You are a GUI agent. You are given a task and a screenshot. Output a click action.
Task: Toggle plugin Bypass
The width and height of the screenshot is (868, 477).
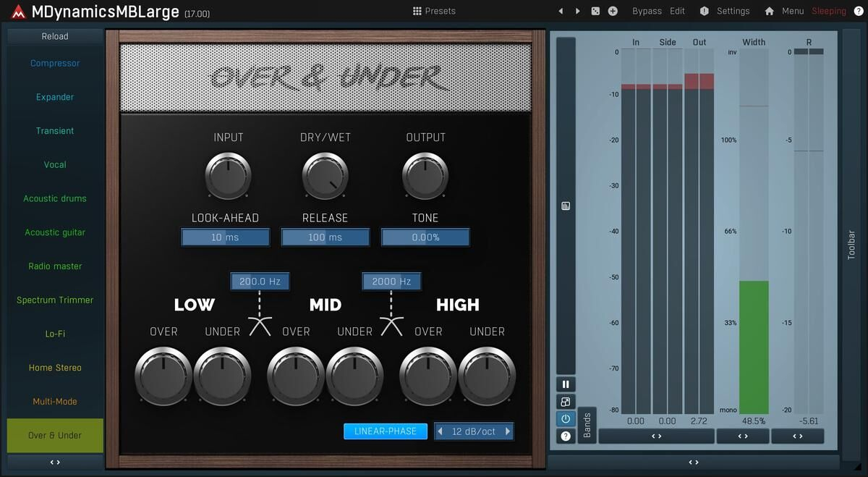pyautogui.click(x=646, y=11)
